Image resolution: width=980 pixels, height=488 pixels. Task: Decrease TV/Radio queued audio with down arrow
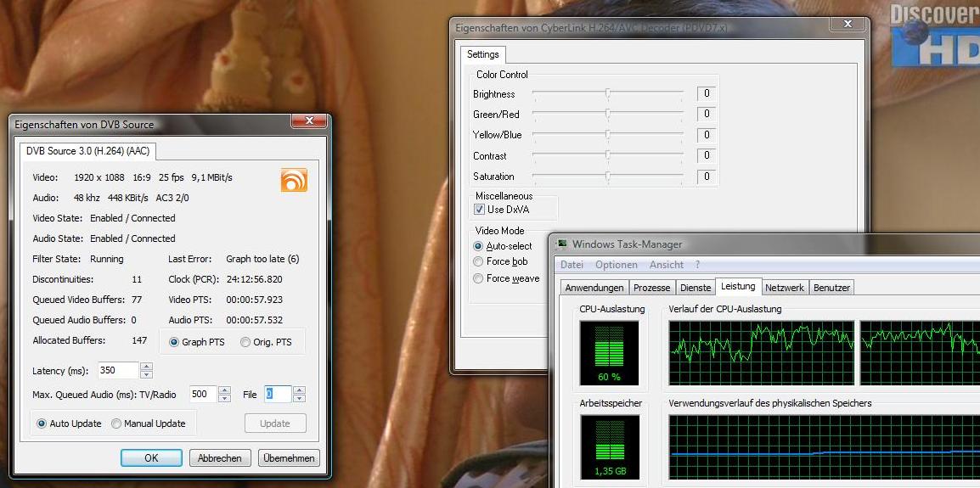coord(224,398)
